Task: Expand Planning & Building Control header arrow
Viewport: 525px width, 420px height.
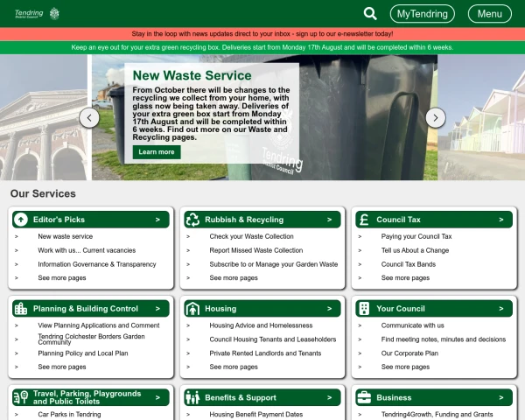Action: pos(157,309)
